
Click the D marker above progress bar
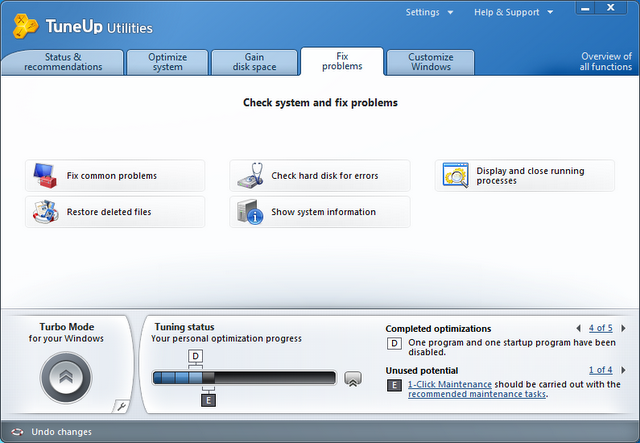coord(196,356)
